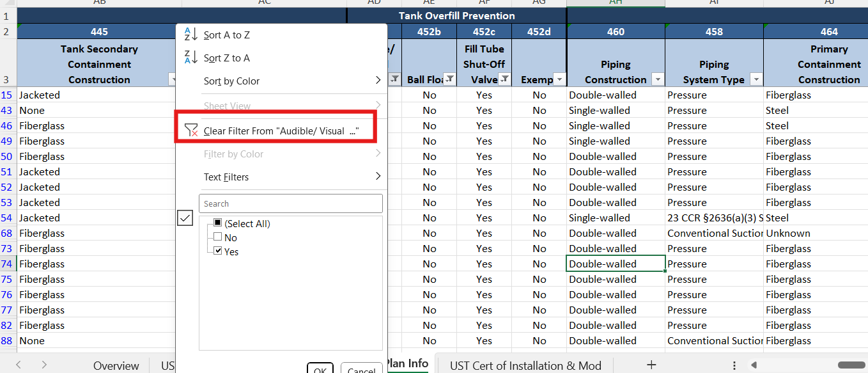Select Steel cell in row 54
868x373 pixels.
(x=816, y=218)
